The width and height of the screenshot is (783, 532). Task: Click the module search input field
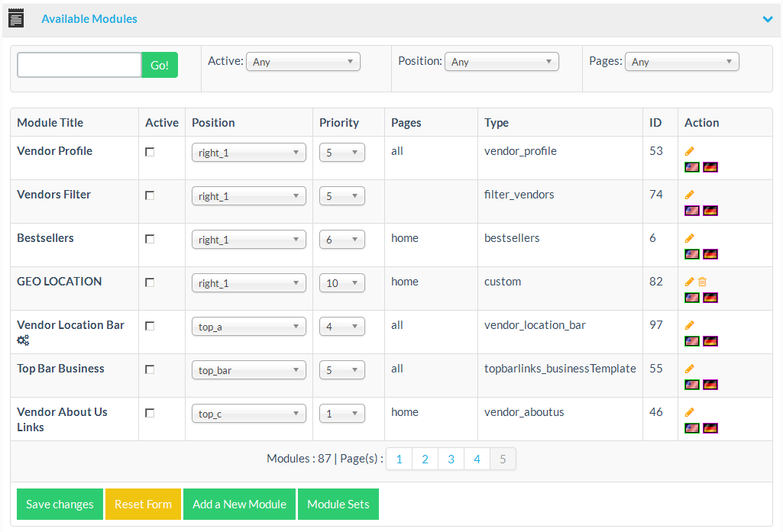point(79,65)
